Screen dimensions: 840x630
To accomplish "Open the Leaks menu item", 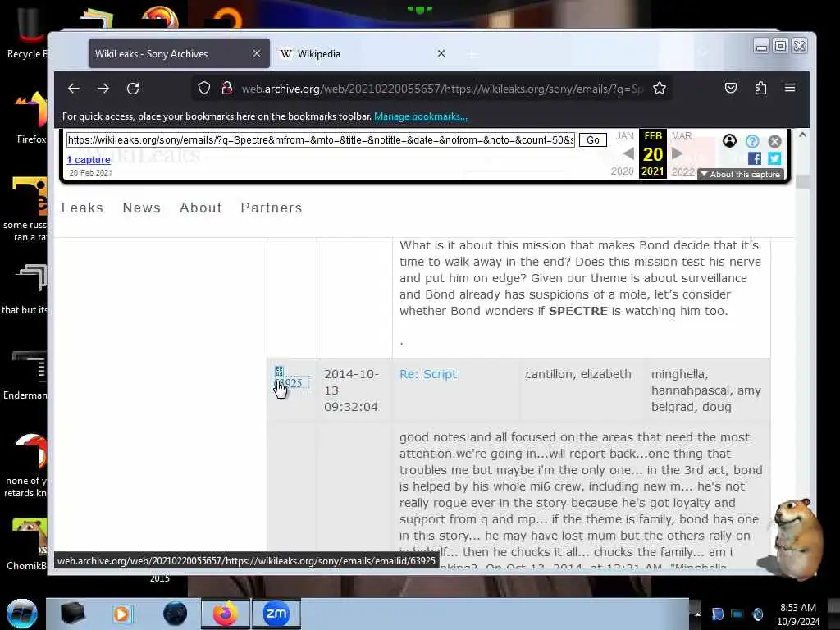I will (x=83, y=208).
